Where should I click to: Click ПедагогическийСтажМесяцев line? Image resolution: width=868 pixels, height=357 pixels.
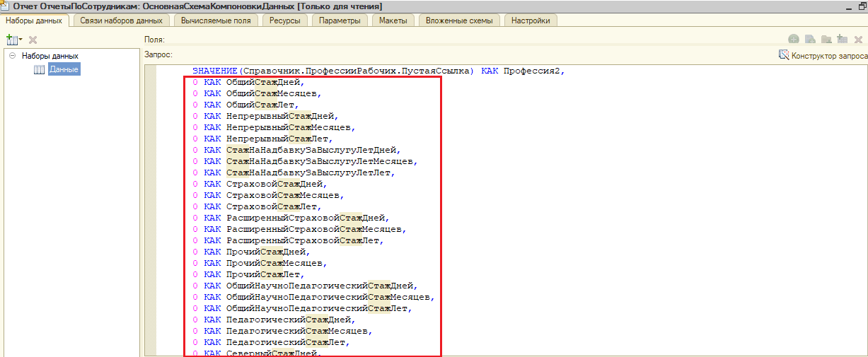click(282, 331)
